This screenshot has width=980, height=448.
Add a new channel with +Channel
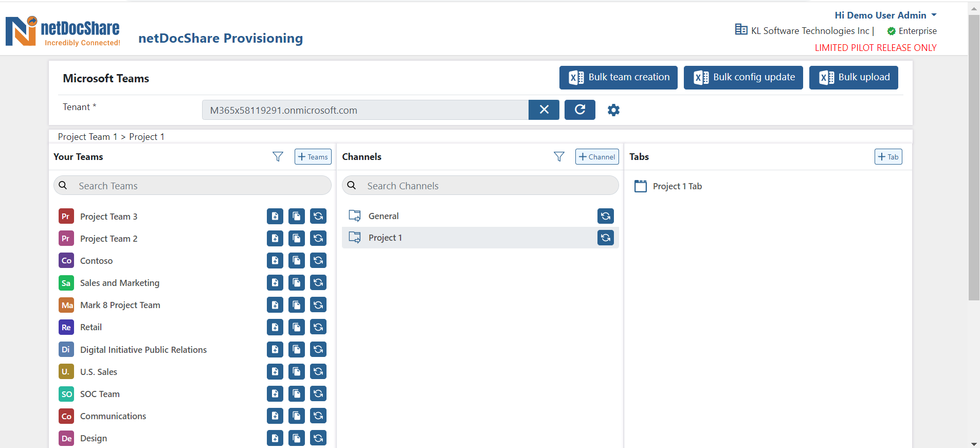tap(597, 157)
